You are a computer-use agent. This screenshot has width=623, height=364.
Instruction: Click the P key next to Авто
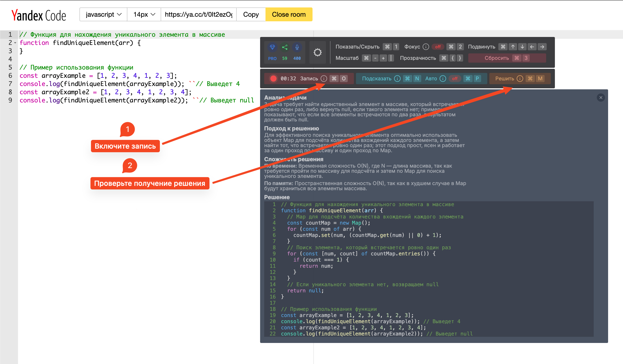477,79
